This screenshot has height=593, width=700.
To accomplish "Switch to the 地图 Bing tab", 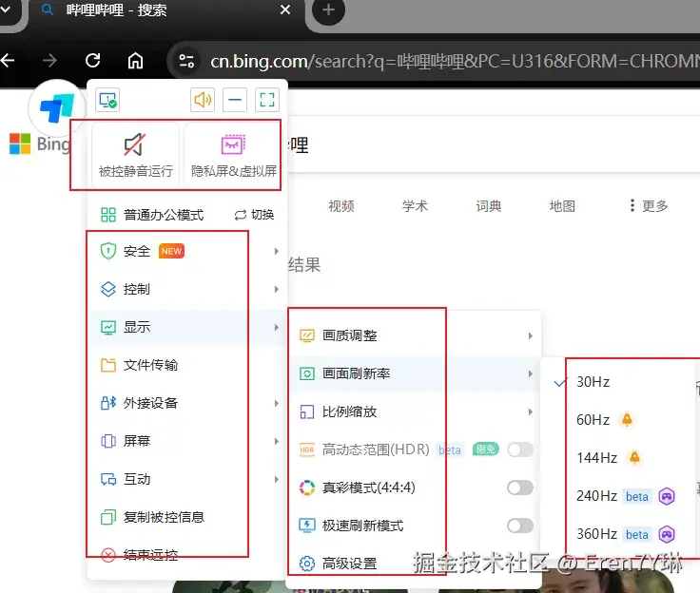I will (x=562, y=205).
